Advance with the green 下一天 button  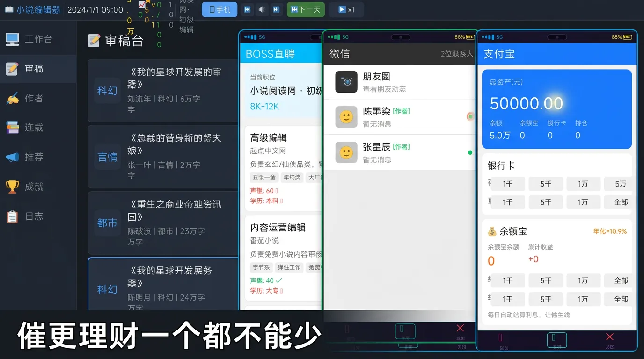pos(306,9)
